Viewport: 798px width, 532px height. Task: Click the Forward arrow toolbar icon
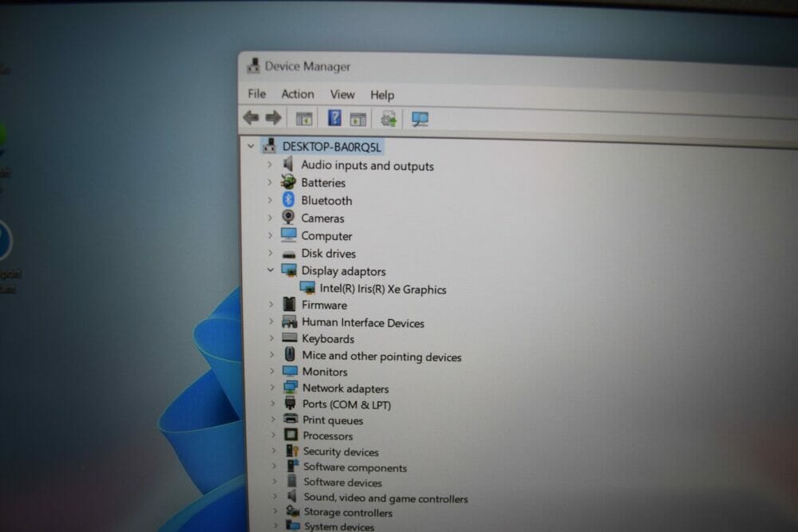pyautogui.click(x=274, y=118)
